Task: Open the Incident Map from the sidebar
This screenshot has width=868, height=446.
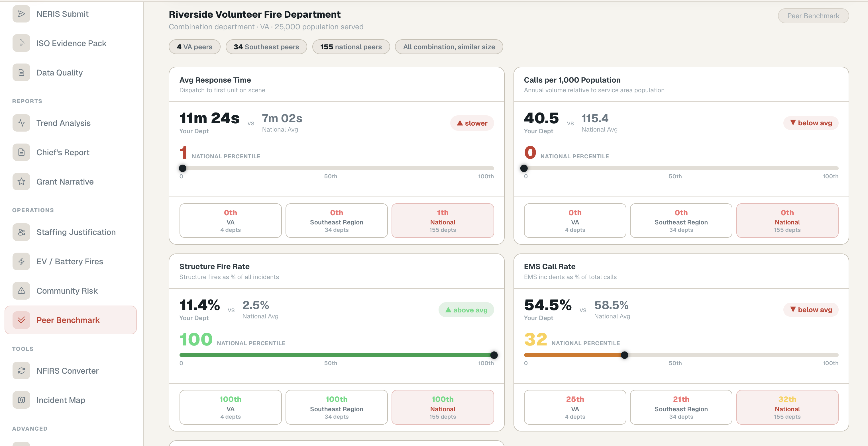Action: [x=61, y=400]
